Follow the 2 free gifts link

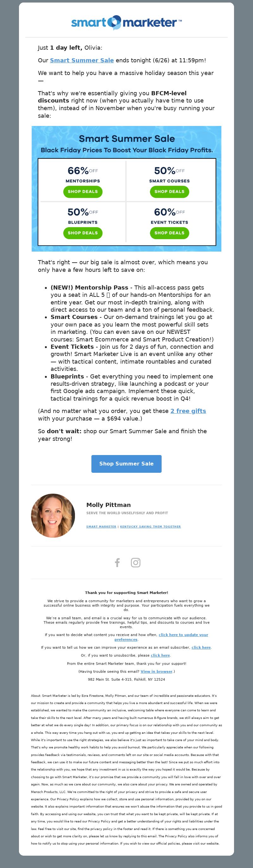tap(188, 411)
